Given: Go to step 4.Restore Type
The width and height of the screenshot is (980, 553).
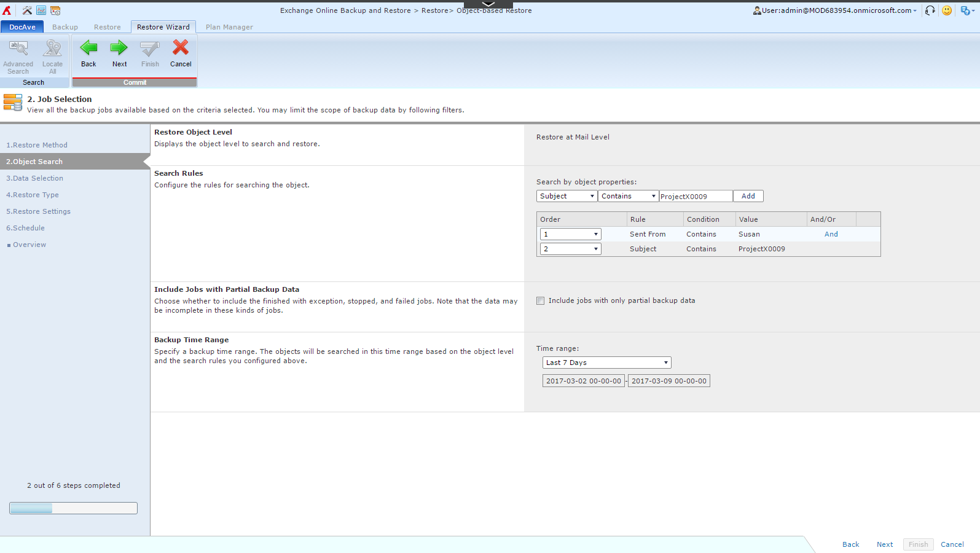Looking at the screenshot, I should [x=33, y=195].
